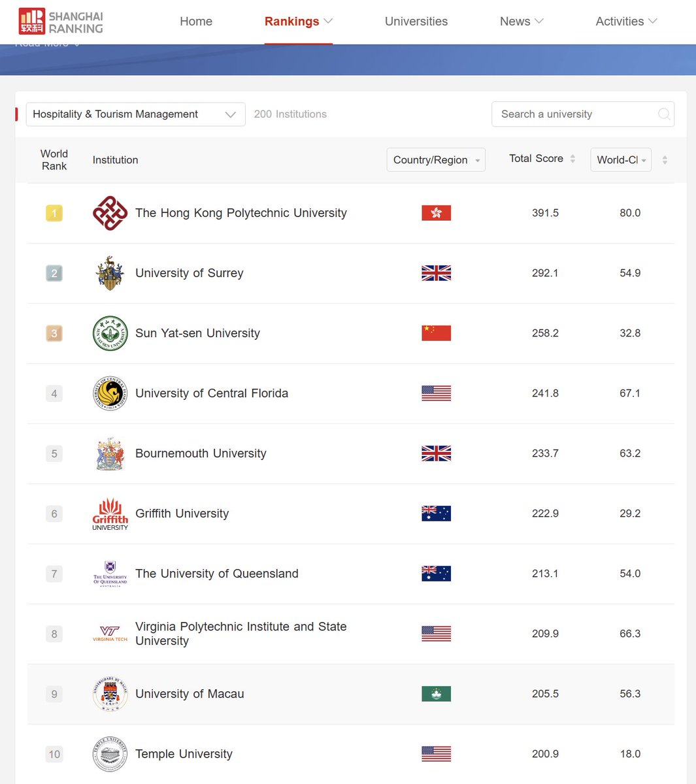Click Australia flag in Griffith row
Image resolution: width=696 pixels, height=784 pixels.
coord(437,514)
